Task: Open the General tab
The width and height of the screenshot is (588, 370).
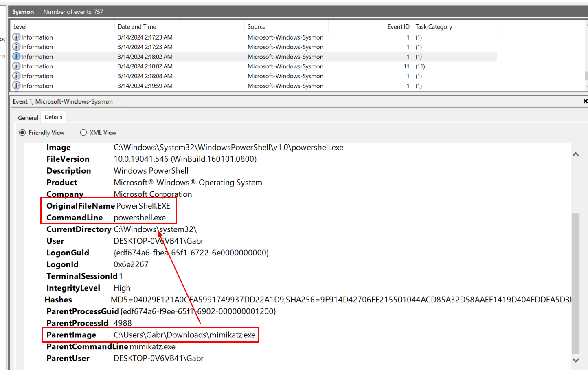Action: click(28, 118)
